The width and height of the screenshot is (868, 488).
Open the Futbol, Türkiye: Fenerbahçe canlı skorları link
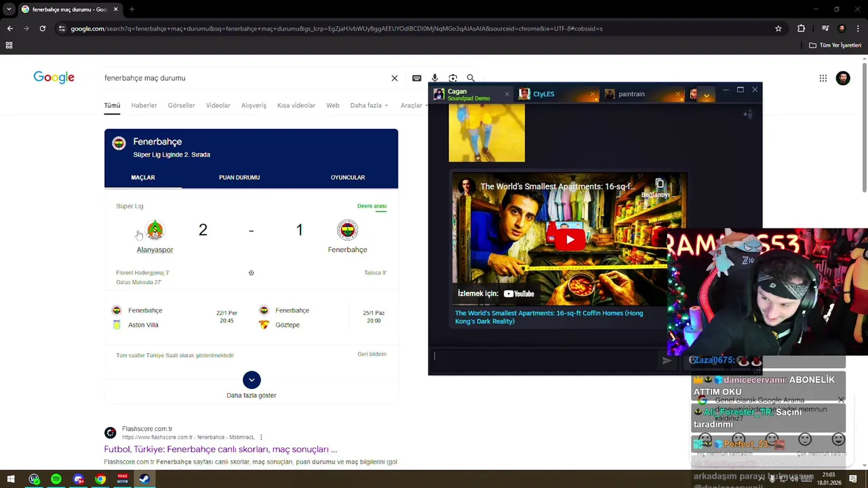tap(220, 449)
